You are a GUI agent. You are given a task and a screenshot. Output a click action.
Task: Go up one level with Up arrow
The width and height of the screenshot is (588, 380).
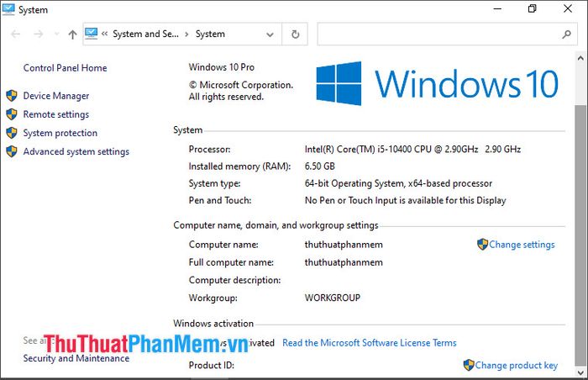[72, 34]
